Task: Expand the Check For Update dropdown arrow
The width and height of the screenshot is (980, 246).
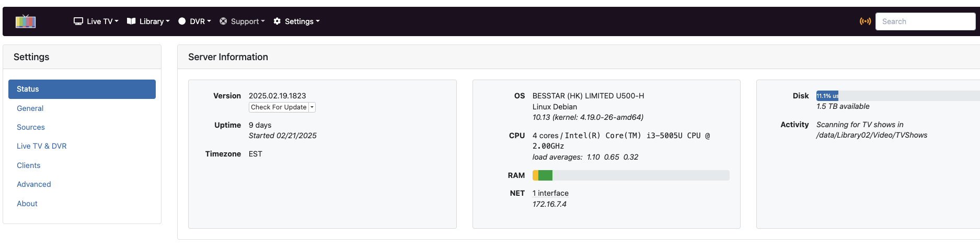Action: click(x=312, y=107)
